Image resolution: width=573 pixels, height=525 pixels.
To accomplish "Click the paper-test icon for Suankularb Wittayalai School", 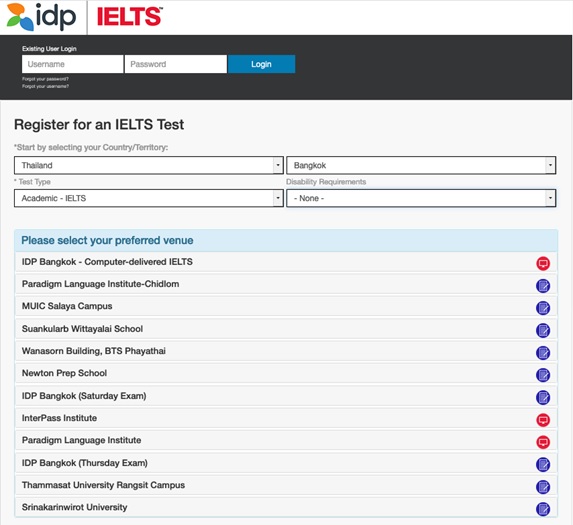I will 543,330.
